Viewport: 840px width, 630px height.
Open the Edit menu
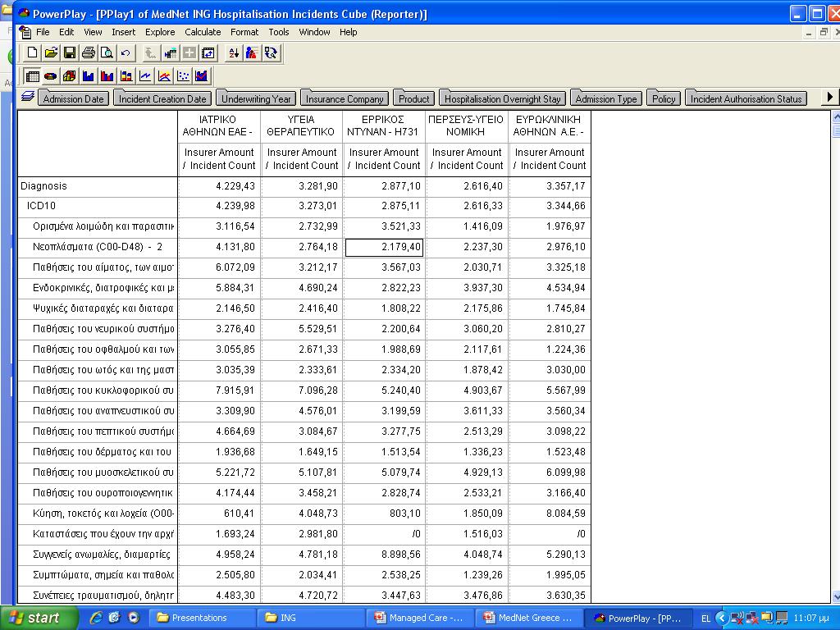[66, 32]
